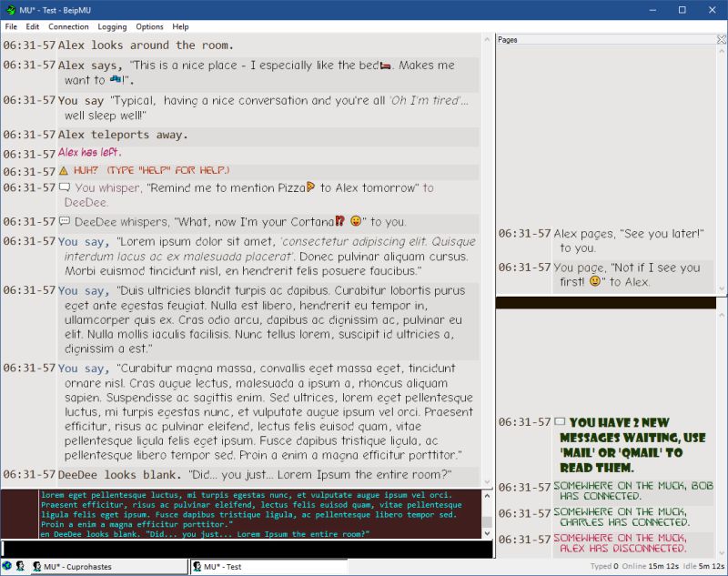The width and height of the screenshot is (728, 576).
Task: Click the 'Typed 0' status bar entry
Action: [x=604, y=566]
